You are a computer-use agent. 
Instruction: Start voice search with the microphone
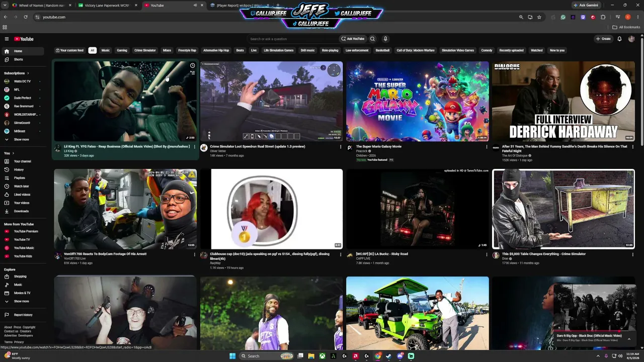pyautogui.click(x=385, y=39)
